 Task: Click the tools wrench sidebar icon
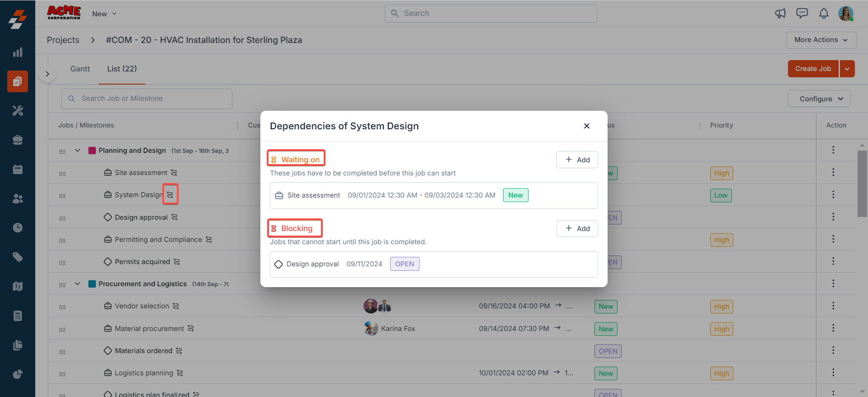pyautogui.click(x=18, y=111)
